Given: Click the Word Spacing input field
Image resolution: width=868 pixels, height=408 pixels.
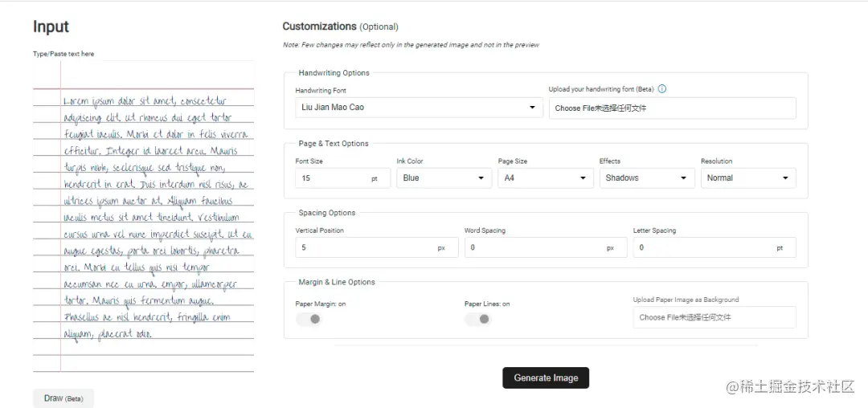Looking at the screenshot, I should (x=534, y=248).
